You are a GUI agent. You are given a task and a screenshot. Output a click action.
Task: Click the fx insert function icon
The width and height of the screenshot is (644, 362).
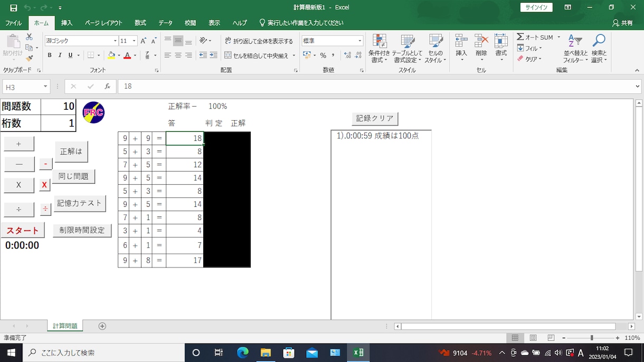tap(107, 87)
